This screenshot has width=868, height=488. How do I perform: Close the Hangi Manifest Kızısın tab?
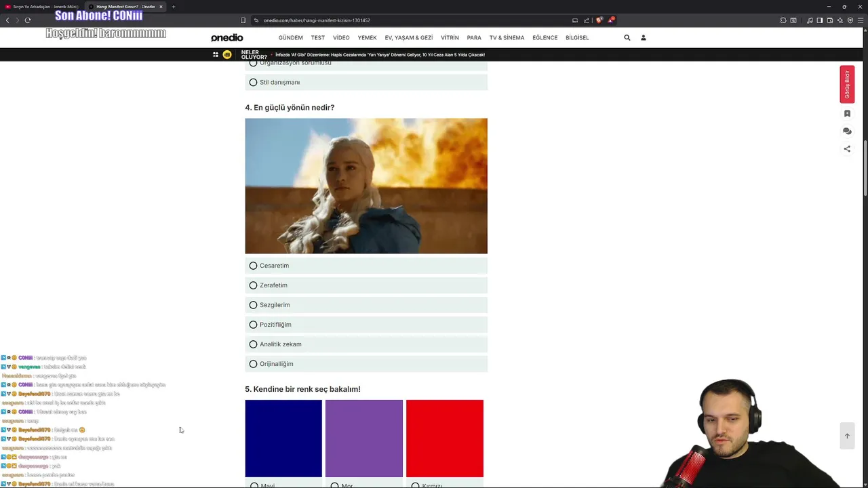coord(161,7)
